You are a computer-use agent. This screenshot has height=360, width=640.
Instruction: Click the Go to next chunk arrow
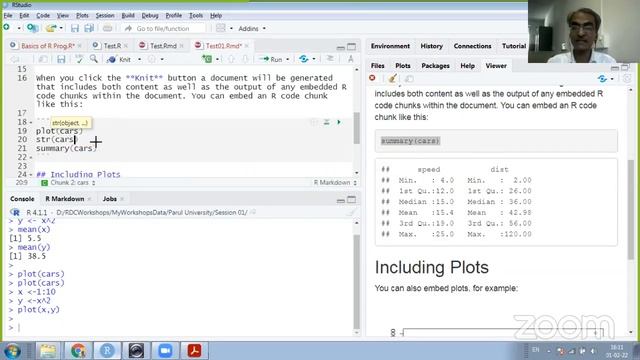point(245,59)
